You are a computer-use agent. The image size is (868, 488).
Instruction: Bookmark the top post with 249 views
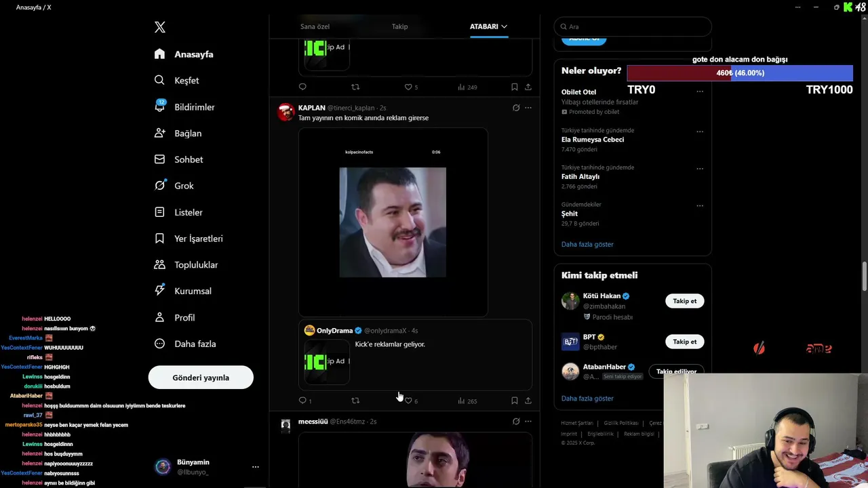[x=514, y=87]
